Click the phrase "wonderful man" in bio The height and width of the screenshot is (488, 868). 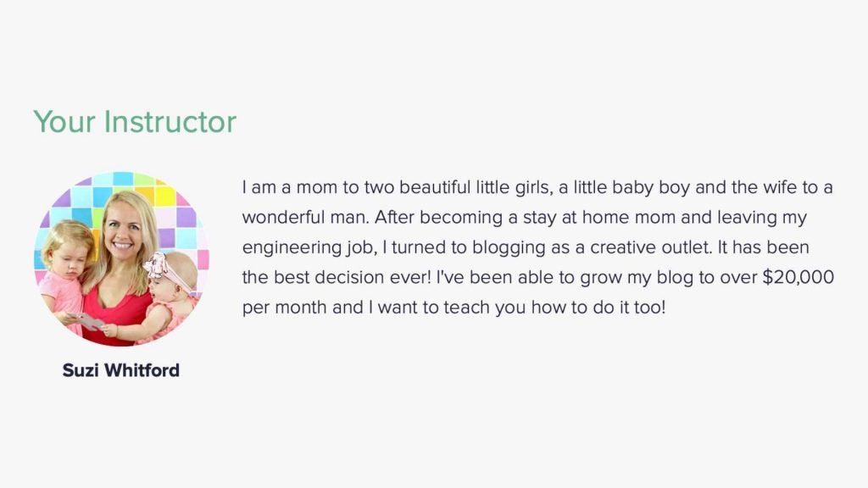(303, 218)
